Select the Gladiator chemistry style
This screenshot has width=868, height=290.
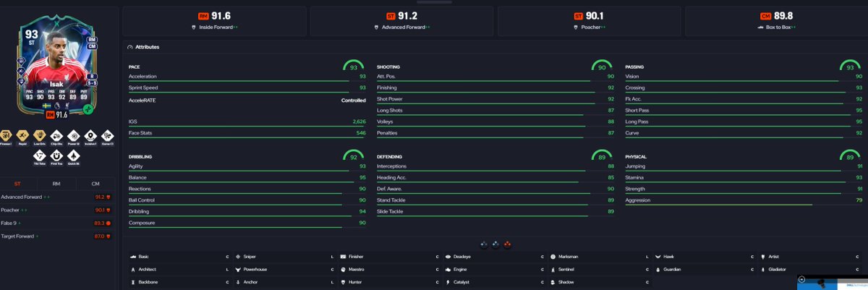tap(811, 269)
